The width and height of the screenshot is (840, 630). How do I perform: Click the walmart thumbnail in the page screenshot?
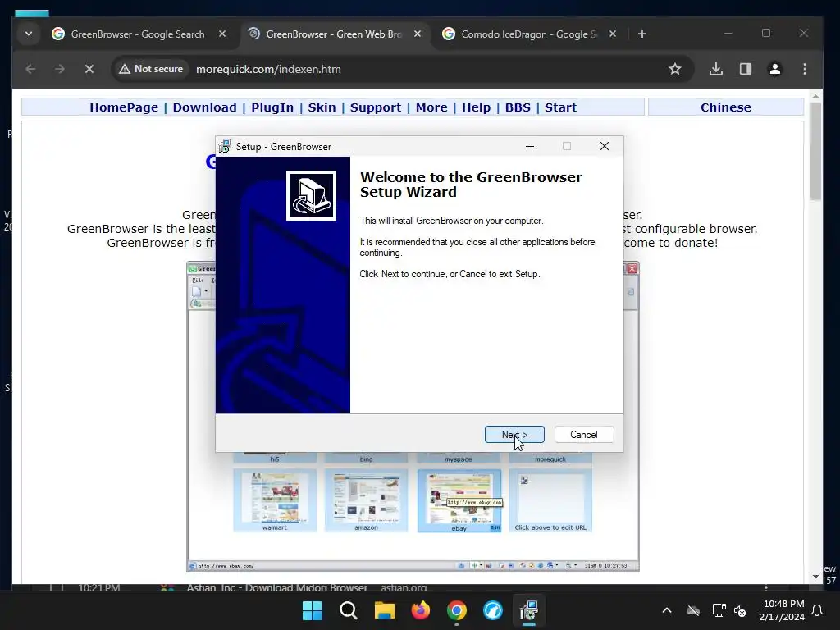click(275, 500)
